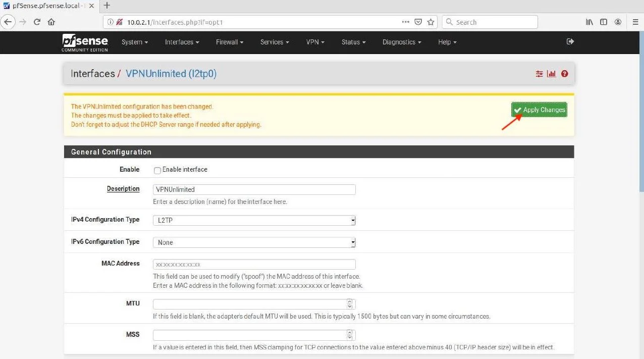Click the Apply Changes button

(x=539, y=110)
